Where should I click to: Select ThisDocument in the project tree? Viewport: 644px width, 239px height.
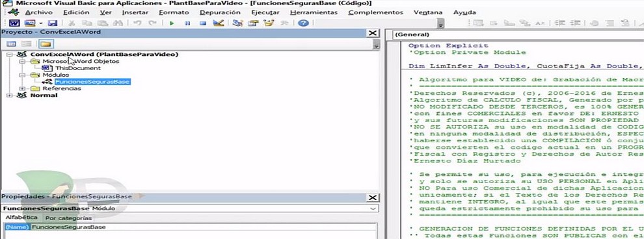[78, 68]
